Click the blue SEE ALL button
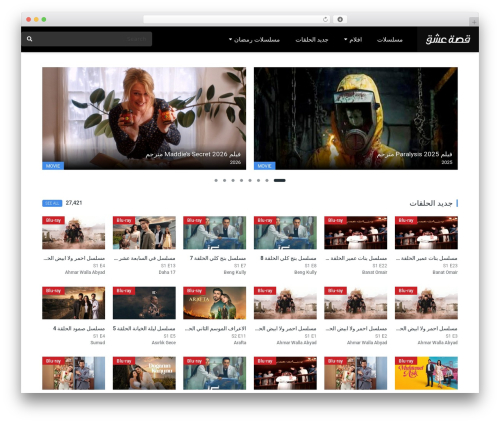Screen dimensions: 500x423 tap(52, 203)
